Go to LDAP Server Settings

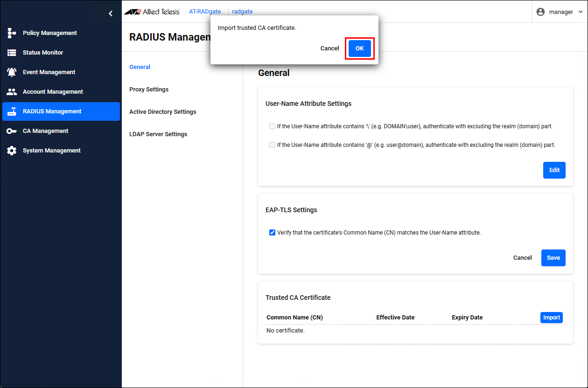[x=158, y=134]
